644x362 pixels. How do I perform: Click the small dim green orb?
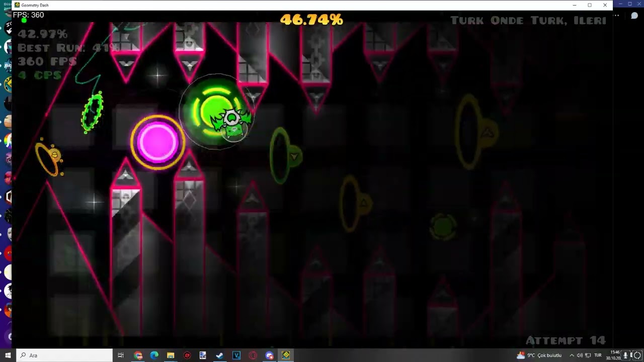pyautogui.click(x=443, y=226)
